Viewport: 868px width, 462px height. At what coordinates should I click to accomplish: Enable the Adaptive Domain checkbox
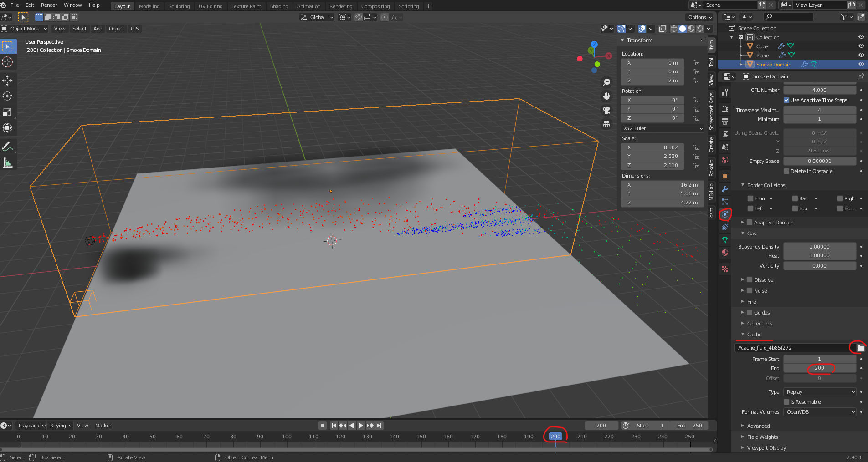[x=750, y=222]
